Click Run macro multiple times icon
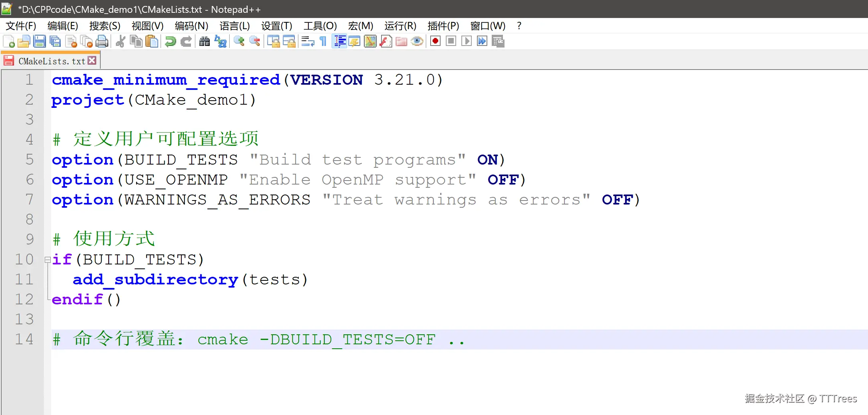The image size is (868, 415). tap(482, 41)
